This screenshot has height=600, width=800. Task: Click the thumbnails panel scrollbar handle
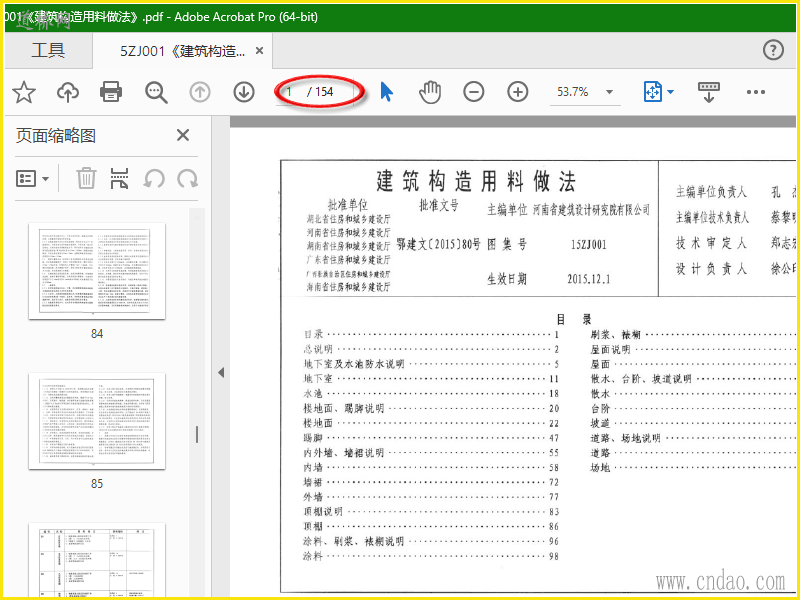197,434
